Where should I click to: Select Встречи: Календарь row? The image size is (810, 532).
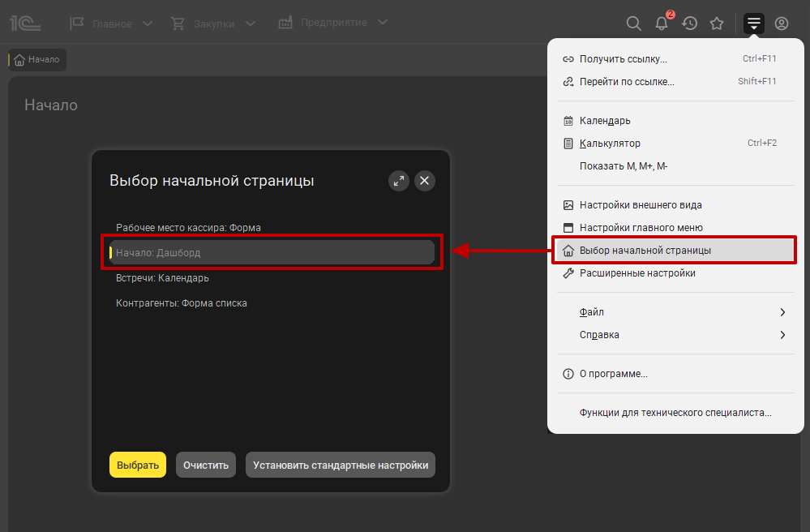[272, 278]
